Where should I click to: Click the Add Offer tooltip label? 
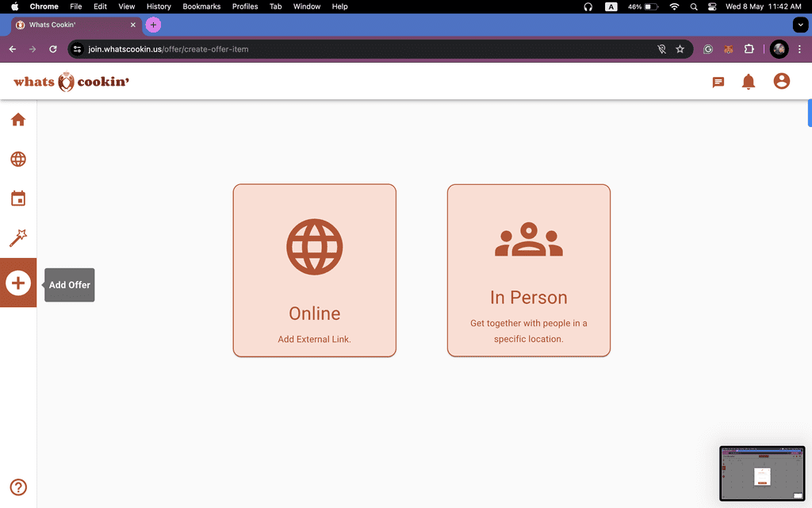coord(70,285)
